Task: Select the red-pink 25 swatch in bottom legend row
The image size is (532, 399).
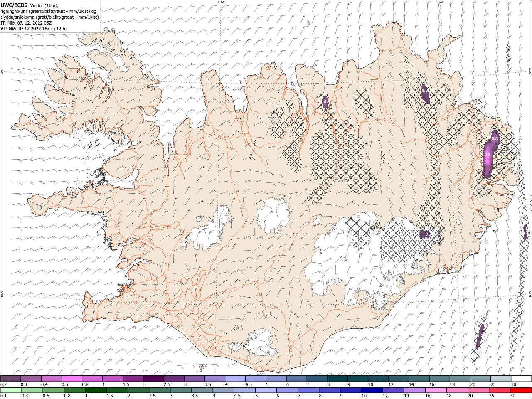Action: (x=499, y=390)
